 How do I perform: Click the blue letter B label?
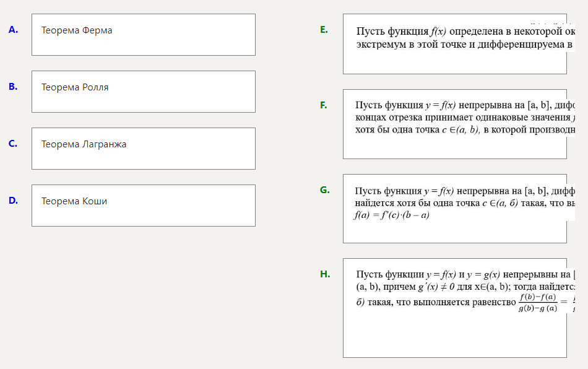pos(13,87)
